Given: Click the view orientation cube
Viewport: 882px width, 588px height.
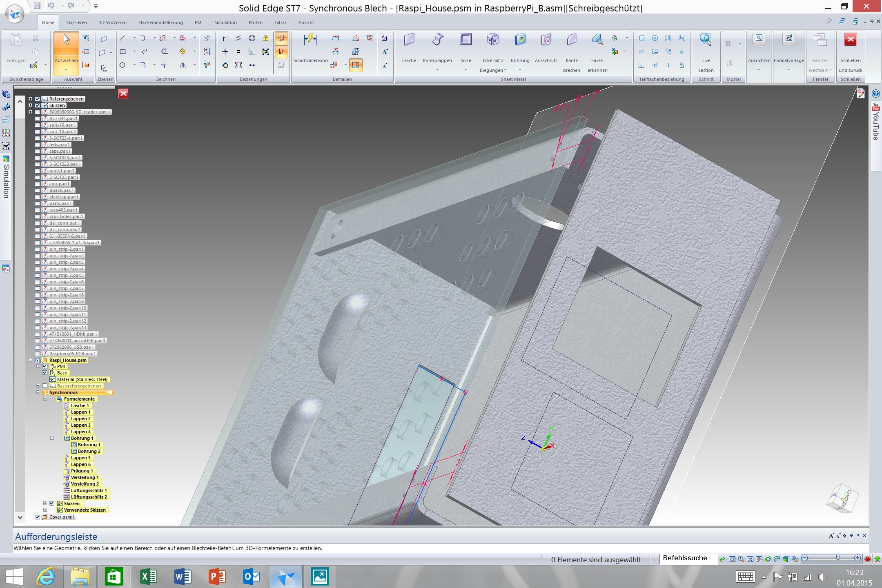Looking at the screenshot, I should coord(842,498).
